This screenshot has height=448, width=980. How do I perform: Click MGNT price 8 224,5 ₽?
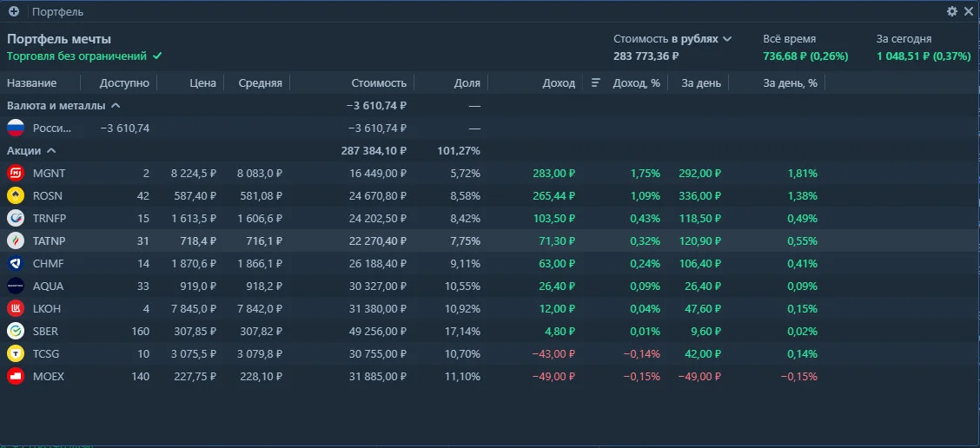coord(194,173)
